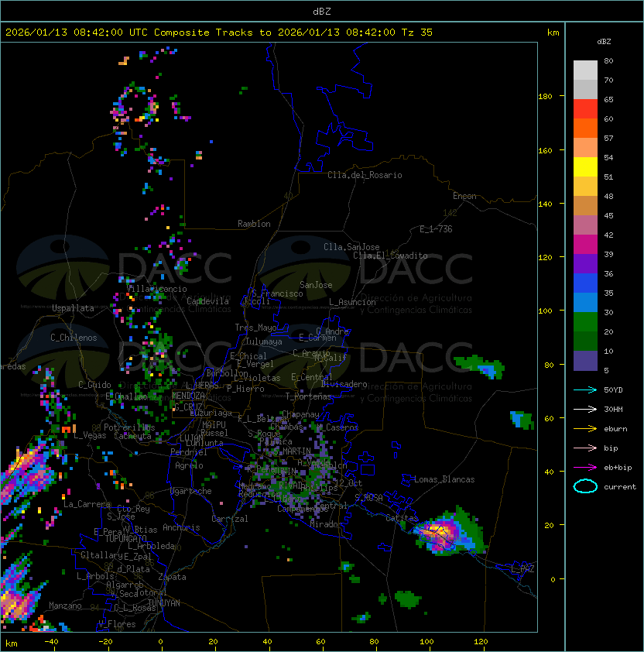644x652 pixels.
Task: Click the 'Clla.del_Rosario' place label
Action: point(365,175)
